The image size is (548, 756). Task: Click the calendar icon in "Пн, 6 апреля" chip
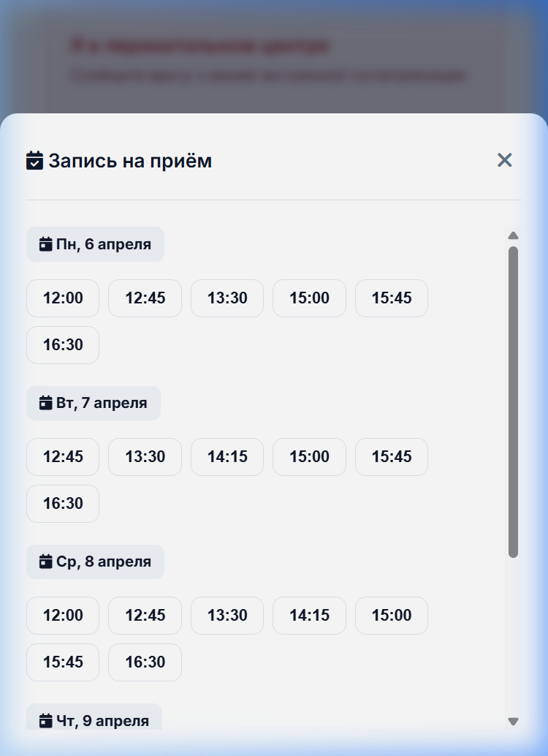[x=44, y=243]
